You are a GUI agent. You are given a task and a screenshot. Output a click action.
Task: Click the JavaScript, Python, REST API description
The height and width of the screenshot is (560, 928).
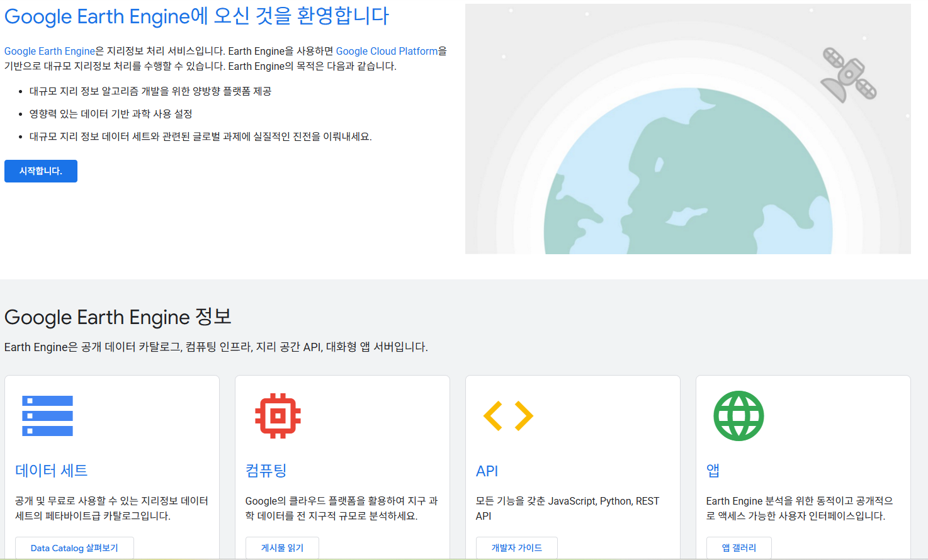pos(568,508)
